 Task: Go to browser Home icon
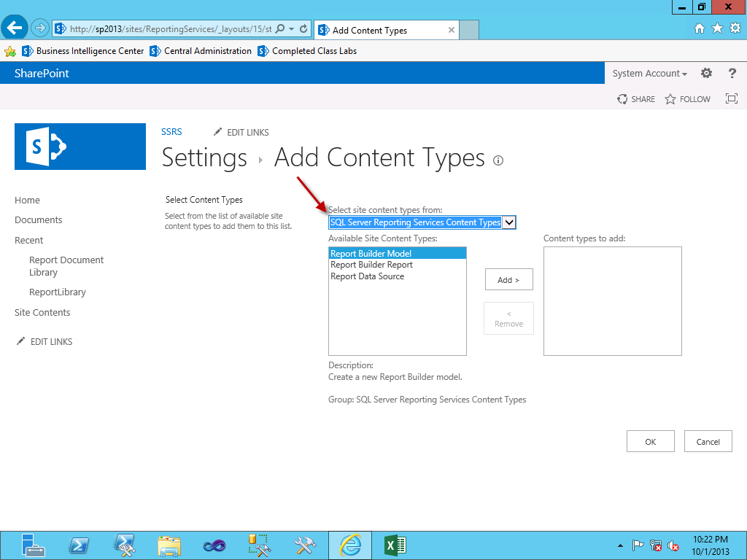tap(700, 28)
